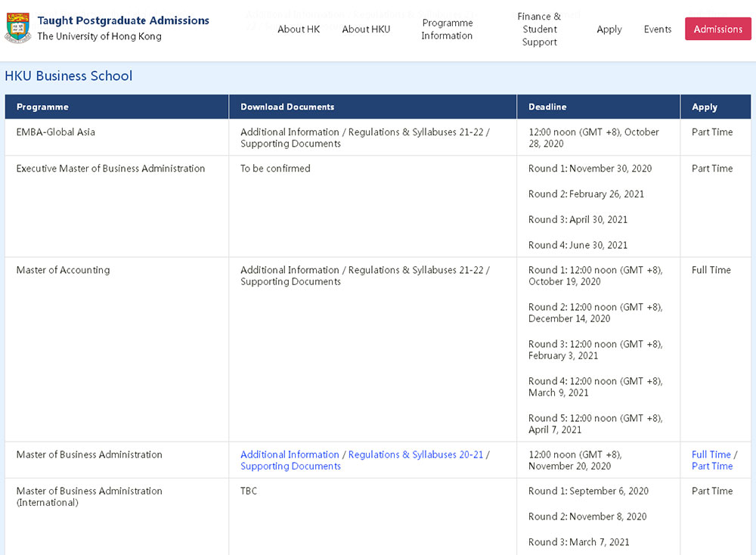Click Master of Accounting programme name
Image resolution: width=756 pixels, height=555 pixels.
tap(64, 271)
